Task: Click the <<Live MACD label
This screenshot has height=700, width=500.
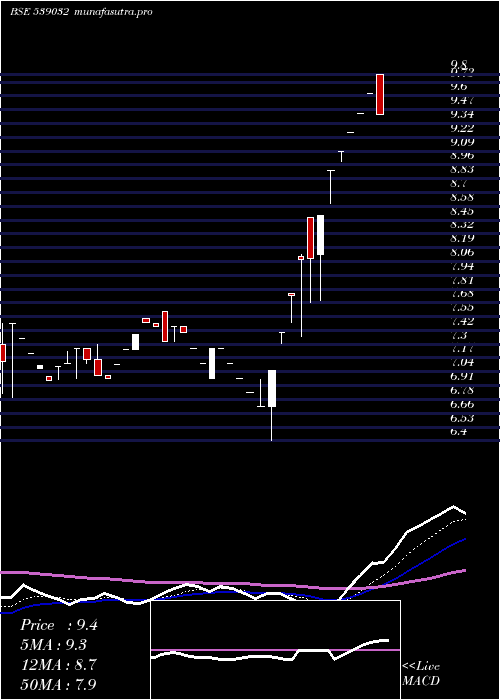Action: tap(421, 674)
